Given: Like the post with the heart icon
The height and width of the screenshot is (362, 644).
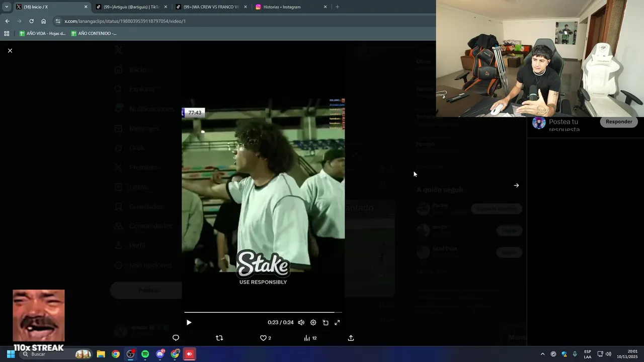Looking at the screenshot, I should [x=263, y=338].
